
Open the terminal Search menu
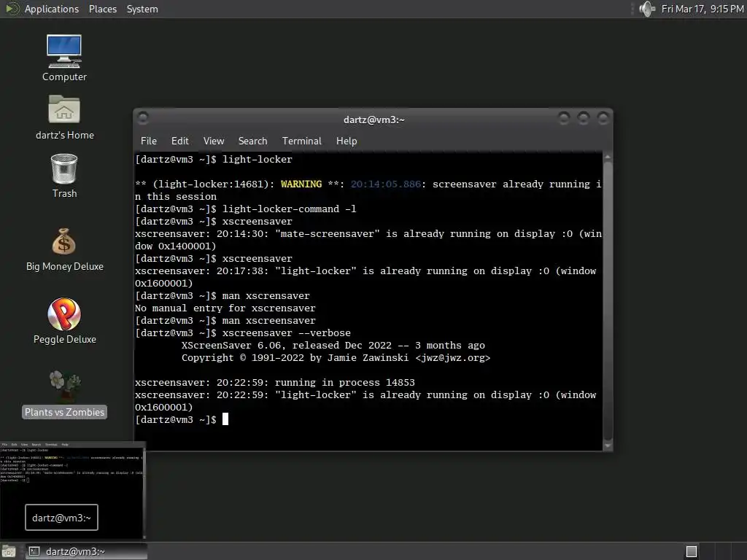(252, 141)
